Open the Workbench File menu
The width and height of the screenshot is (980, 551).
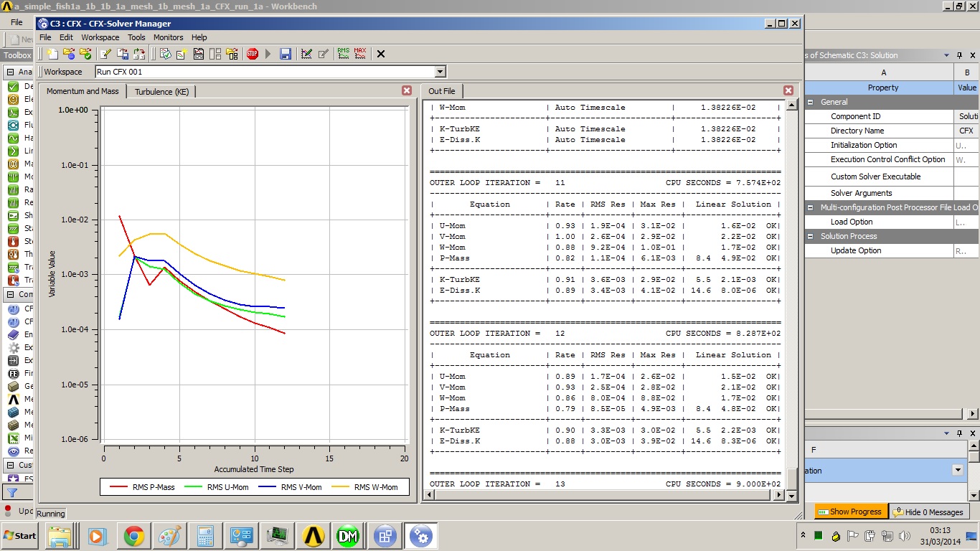[x=16, y=22]
